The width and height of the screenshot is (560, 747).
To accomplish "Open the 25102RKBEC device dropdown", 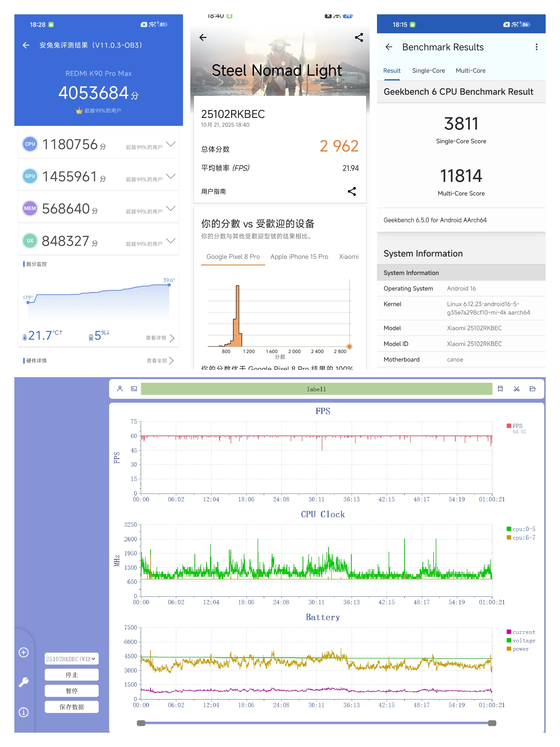I will tap(71, 658).
